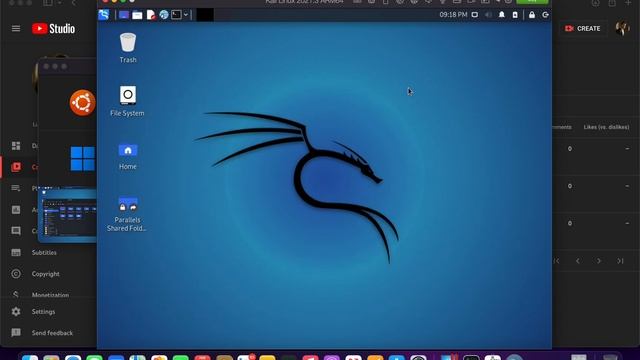Click the muted volume icon in Kali panel
This screenshot has width=640, height=360.
coord(488,15)
